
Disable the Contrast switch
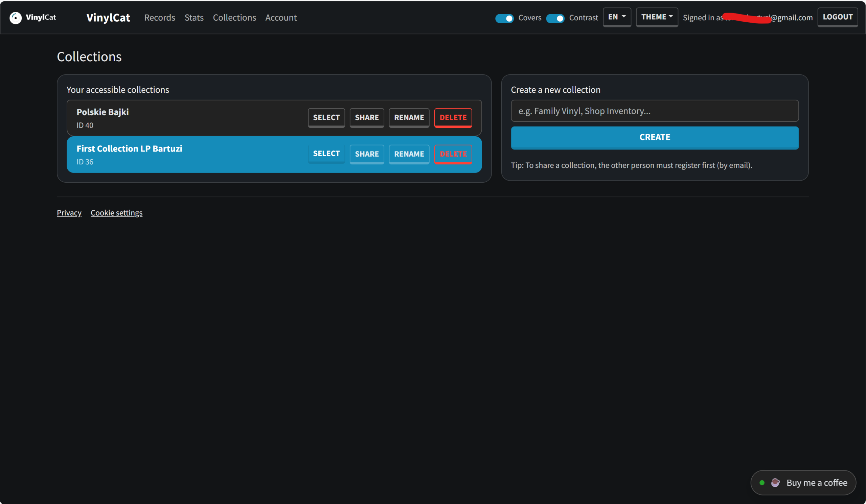[555, 18]
